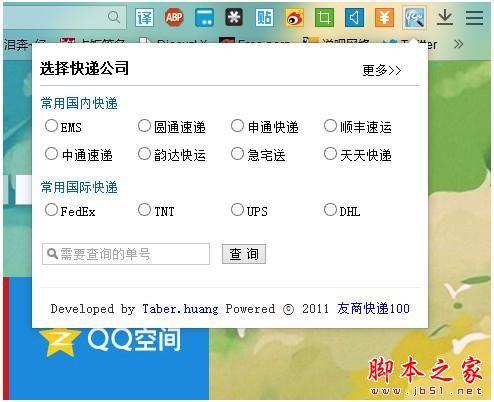Open the Taber.huang developer link
Screen dimensions: 494x402
coord(180,309)
